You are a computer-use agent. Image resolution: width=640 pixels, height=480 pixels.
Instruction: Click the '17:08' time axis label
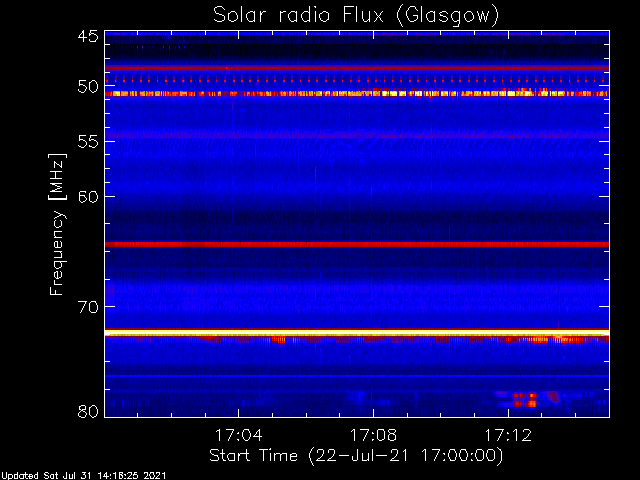pos(373,435)
